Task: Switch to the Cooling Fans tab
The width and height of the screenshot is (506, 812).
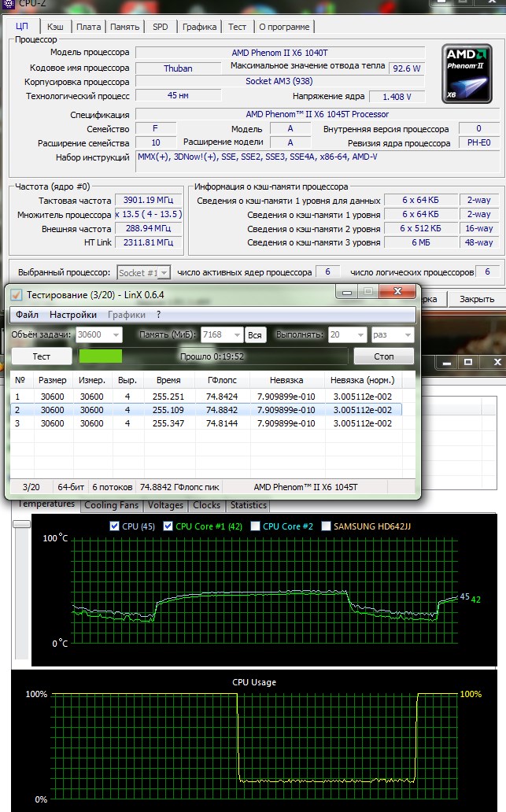Action: coord(111,505)
